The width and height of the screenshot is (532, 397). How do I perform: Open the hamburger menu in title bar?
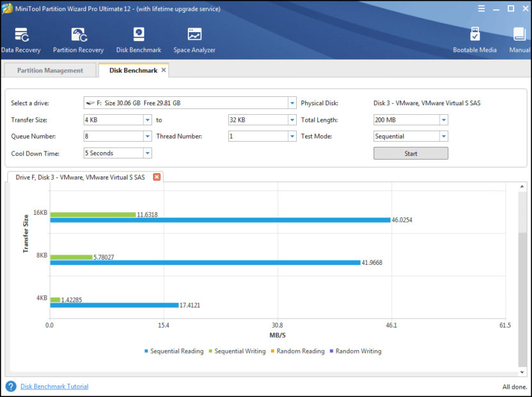coord(481,8)
